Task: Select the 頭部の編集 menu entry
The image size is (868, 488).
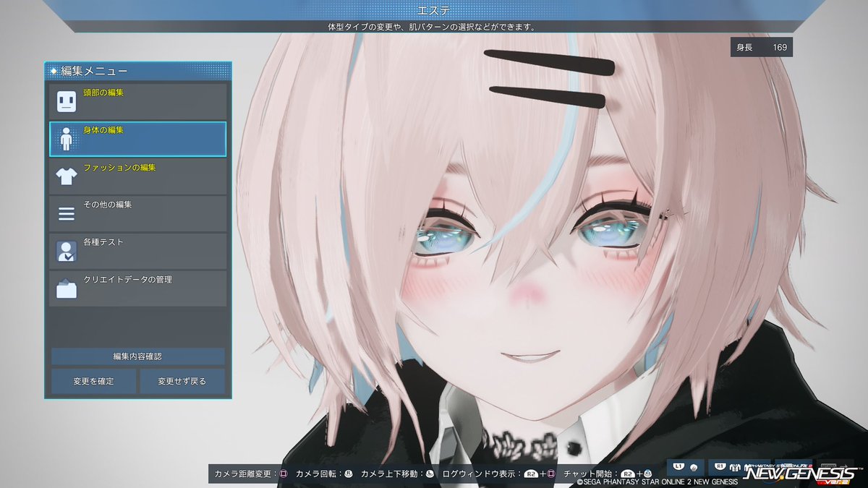Action: (137, 101)
